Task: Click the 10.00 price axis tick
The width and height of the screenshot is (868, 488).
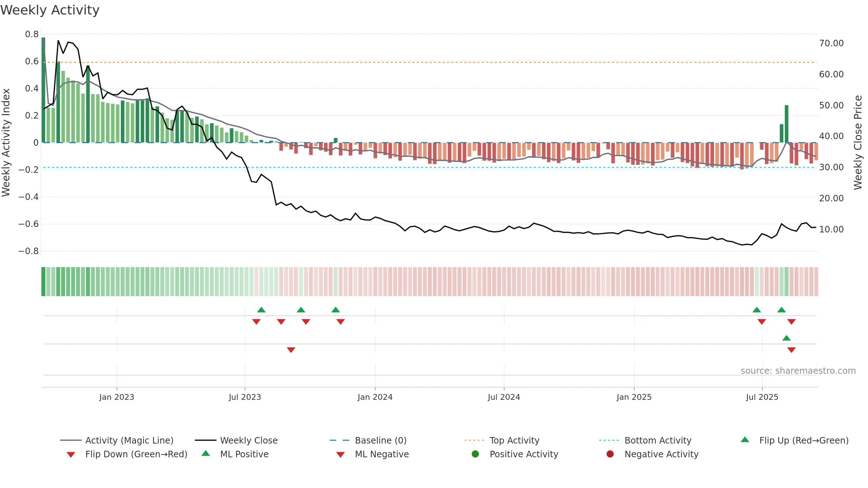Action: point(831,229)
